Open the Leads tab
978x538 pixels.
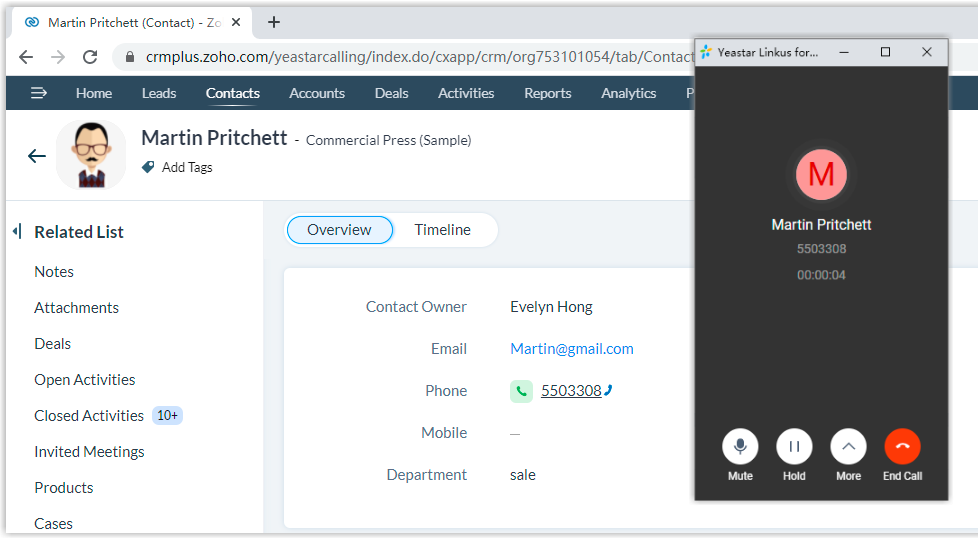click(x=159, y=93)
